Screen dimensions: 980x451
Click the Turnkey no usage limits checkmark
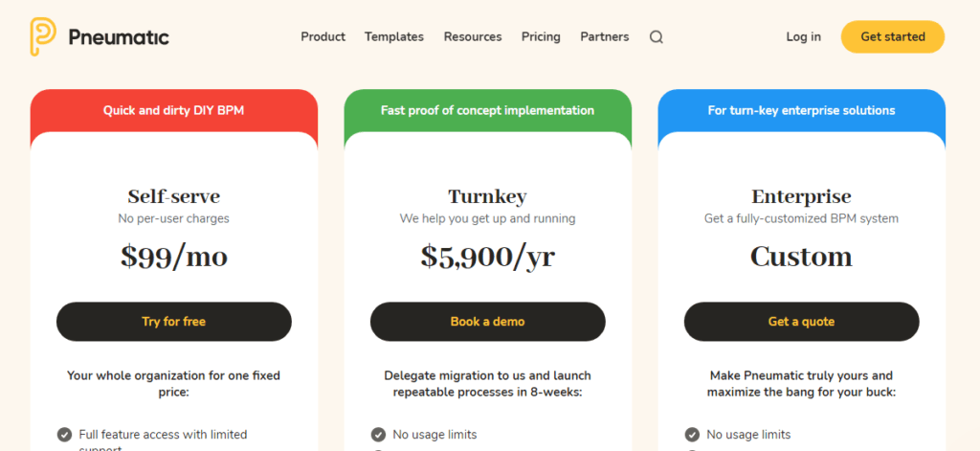tap(378, 435)
